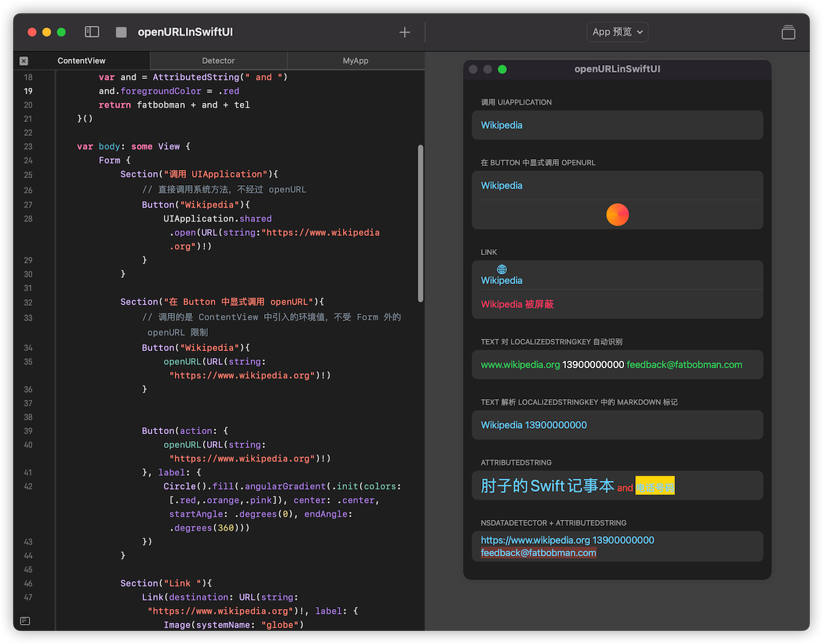Viewport: 823px width, 644px height.
Task: Stop the running app with the square button
Action: click(121, 32)
